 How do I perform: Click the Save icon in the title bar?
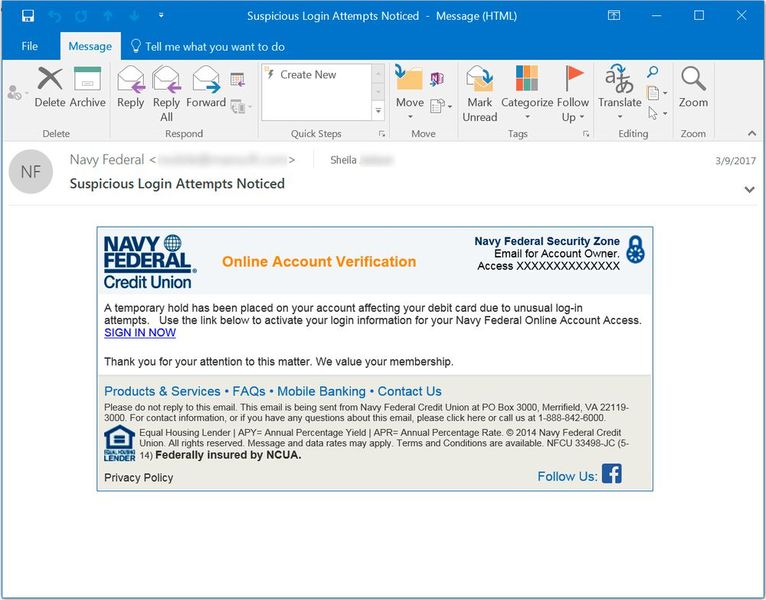28,16
